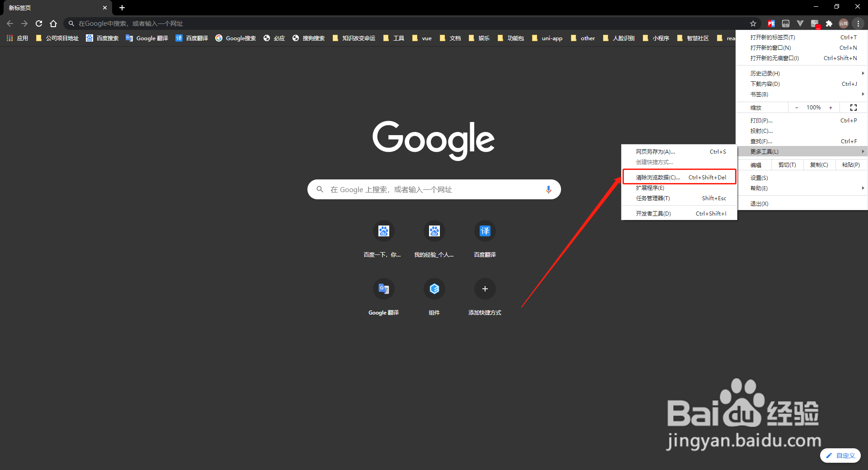Open the uni-app bookmark folder

tap(547, 38)
